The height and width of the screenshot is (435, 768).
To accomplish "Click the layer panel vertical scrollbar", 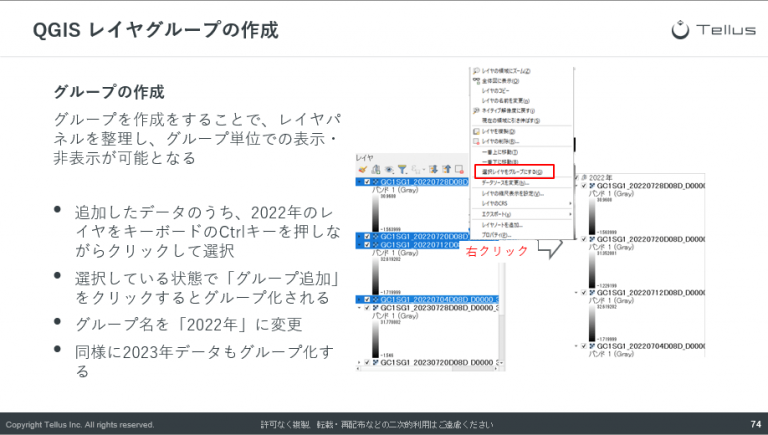I will [x=502, y=314].
